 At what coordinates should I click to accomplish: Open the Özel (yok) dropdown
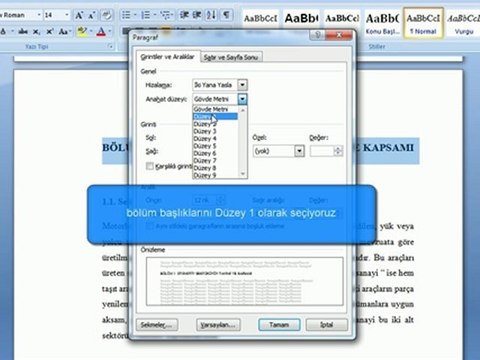click(299, 151)
